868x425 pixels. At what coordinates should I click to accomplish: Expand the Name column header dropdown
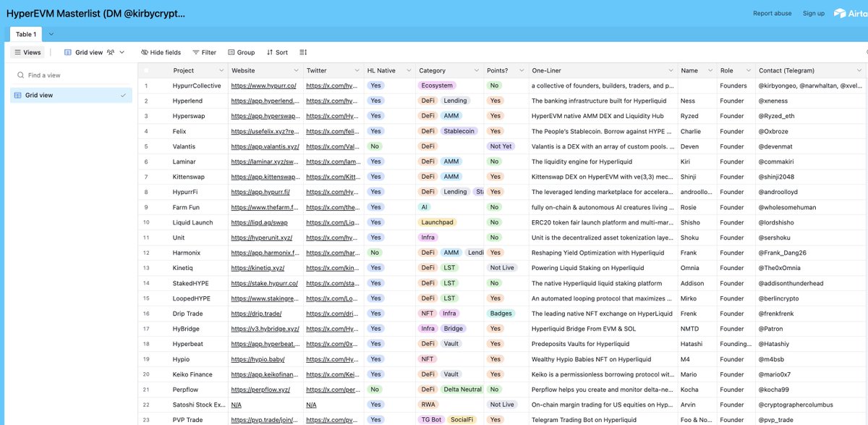pos(709,70)
